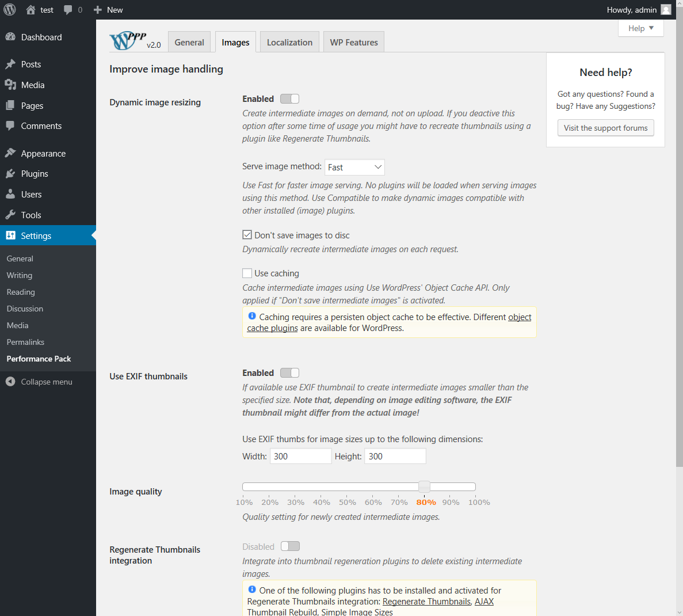Open the Regenerate Thumbnails plugin link
The width and height of the screenshot is (683, 616).
[426, 602]
